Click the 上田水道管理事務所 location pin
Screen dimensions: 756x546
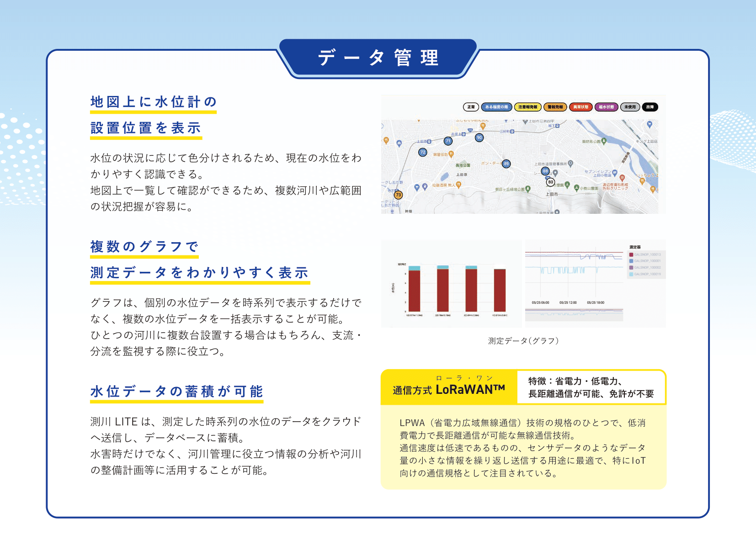pyautogui.click(x=570, y=163)
